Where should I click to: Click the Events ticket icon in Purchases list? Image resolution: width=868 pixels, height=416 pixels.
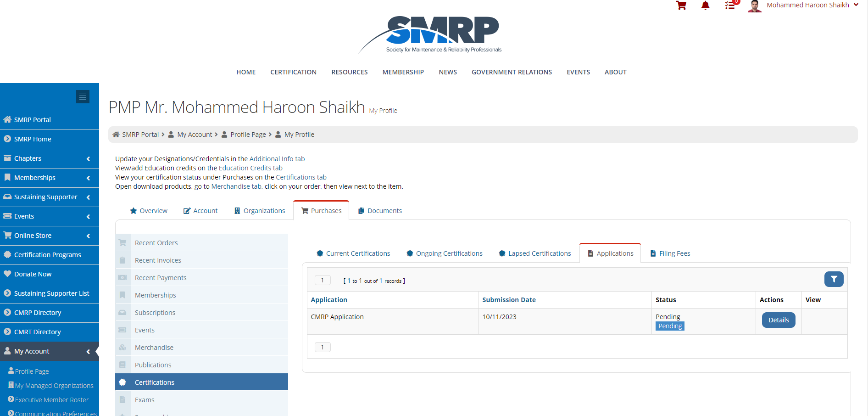(x=122, y=330)
